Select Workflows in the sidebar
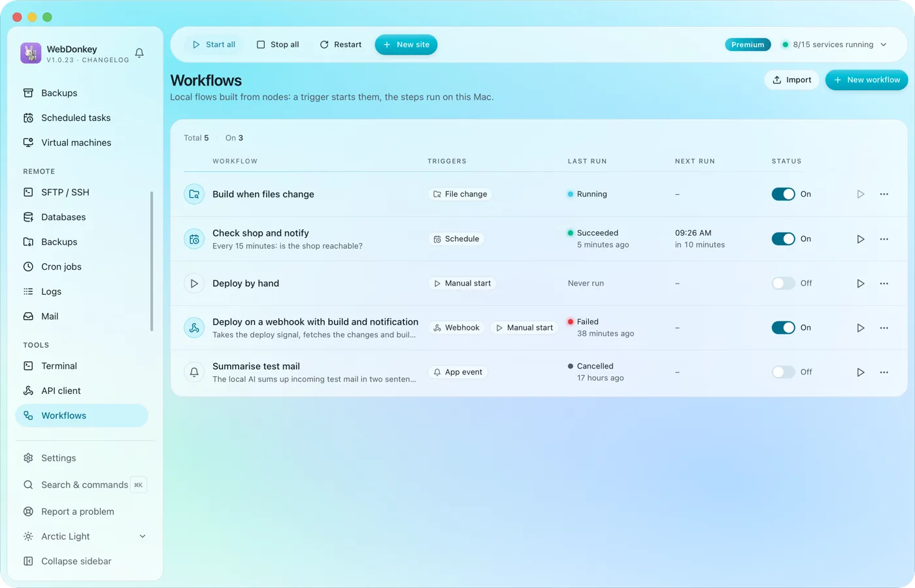Viewport: 915px width, 588px height. click(x=82, y=416)
